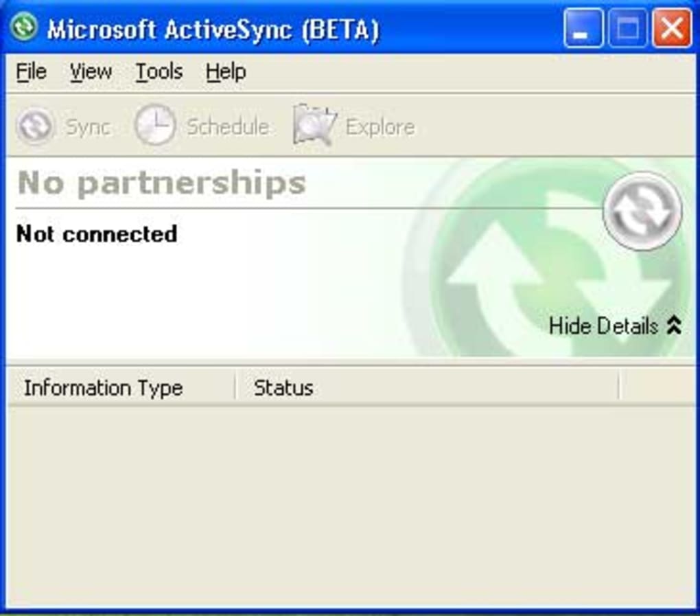Click the disabled Sync toolbar button

[x=63, y=127]
